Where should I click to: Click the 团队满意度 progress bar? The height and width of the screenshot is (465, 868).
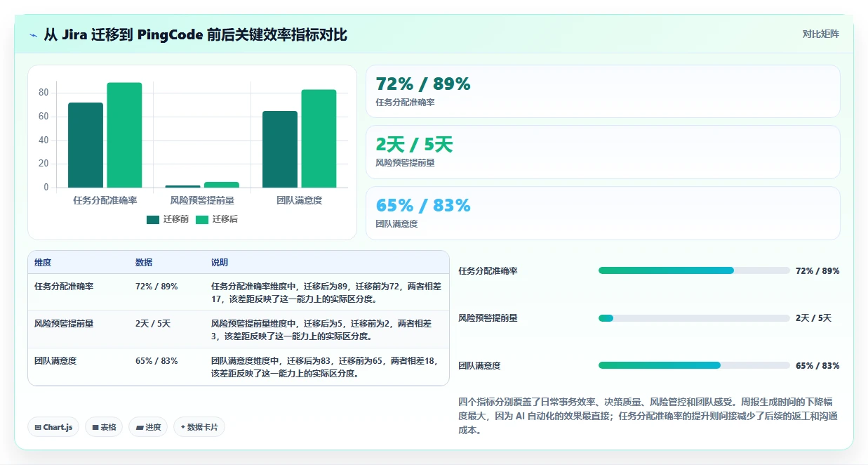(x=694, y=365)
